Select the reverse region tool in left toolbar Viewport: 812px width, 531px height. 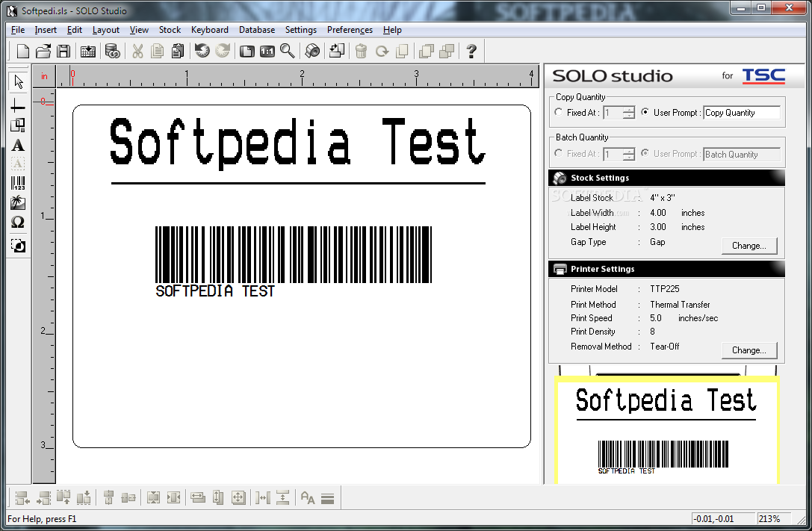[18, 246]
